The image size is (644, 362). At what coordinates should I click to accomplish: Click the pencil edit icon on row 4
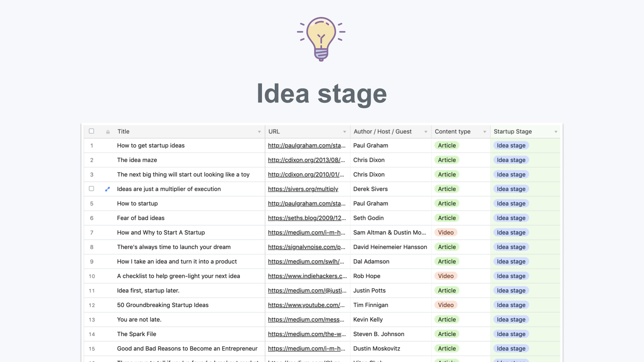click(x=107, y=189)
